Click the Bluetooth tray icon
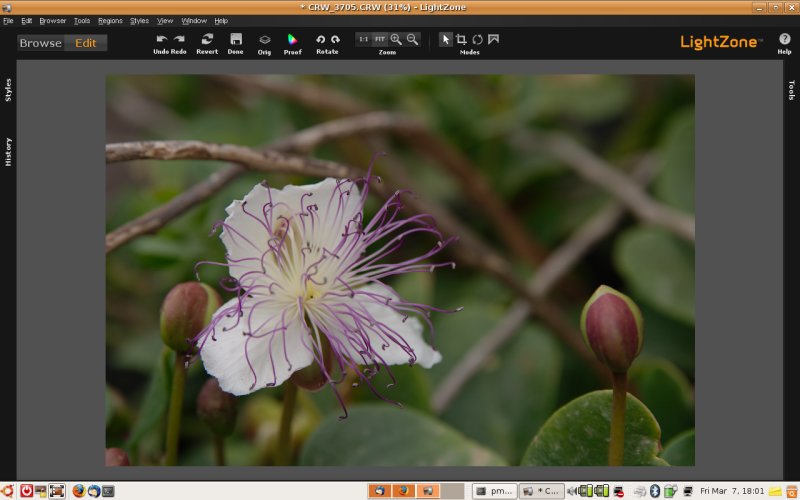 (655, 491)
